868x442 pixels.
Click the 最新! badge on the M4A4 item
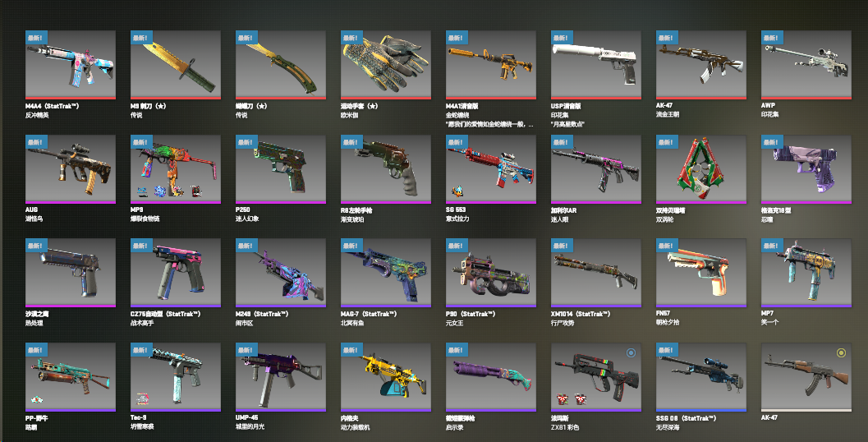click(x=36, y=38)
